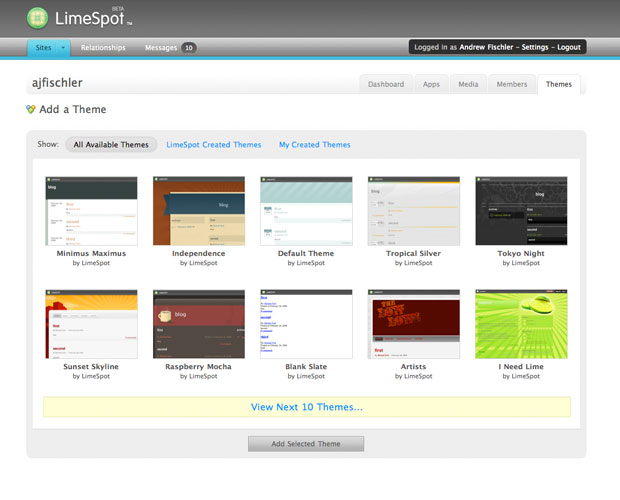Click the Messages count badge 10
Screen dimensions: 620x500
[189, 48]
